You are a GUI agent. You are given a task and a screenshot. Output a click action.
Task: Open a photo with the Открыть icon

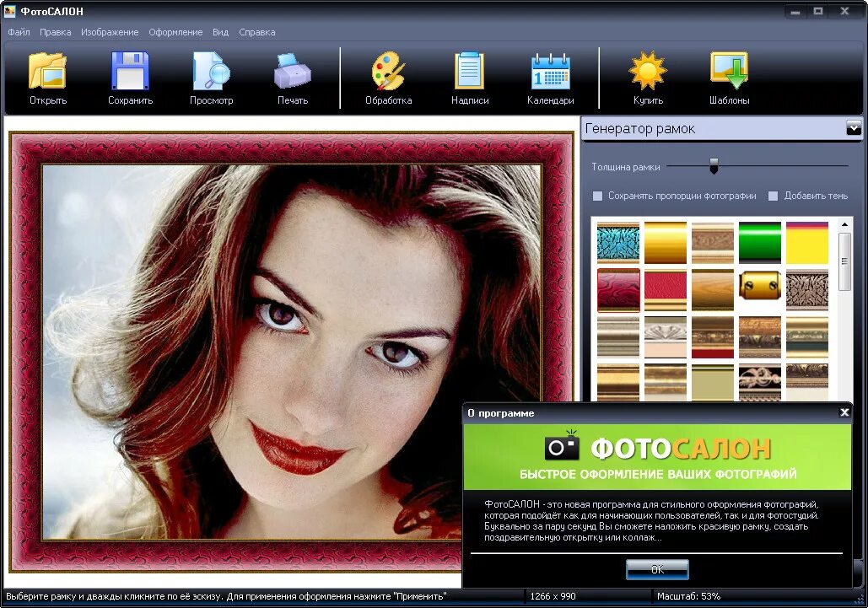point(48,78)
